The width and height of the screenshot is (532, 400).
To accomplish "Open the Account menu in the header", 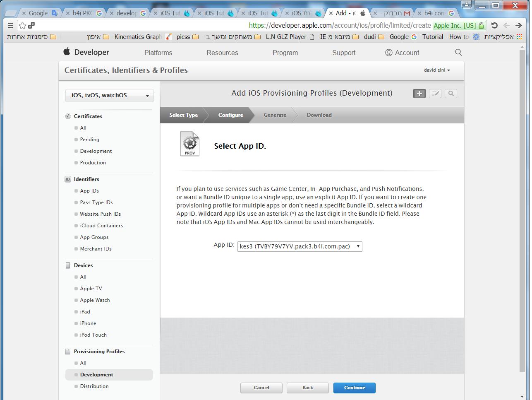I will (x=402, y=53).
